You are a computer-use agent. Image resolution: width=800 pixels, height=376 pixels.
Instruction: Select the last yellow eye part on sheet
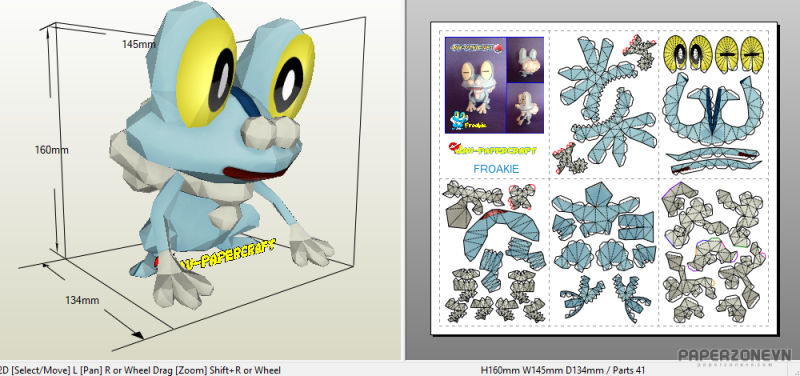[x=753, y=53]
